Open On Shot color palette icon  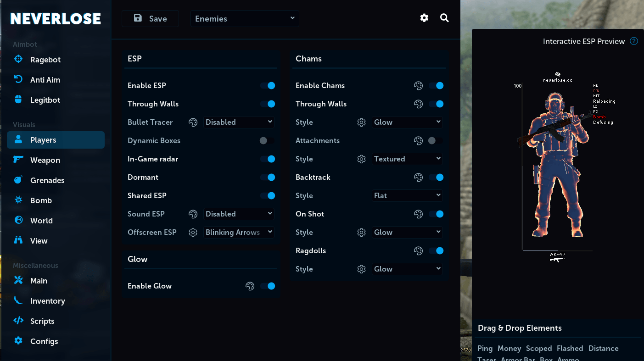tap(418, 214)
